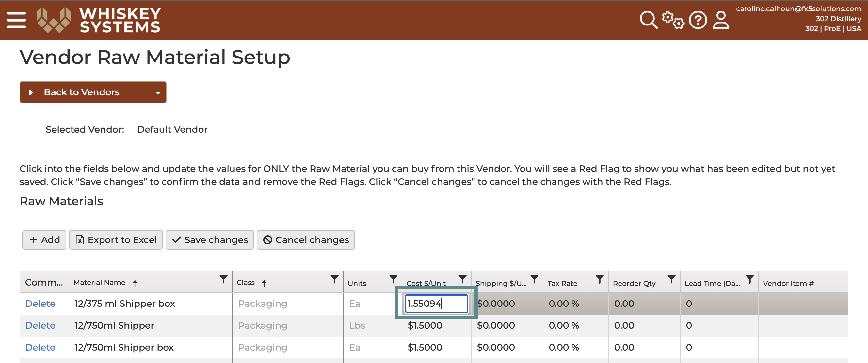Viewport: 868px width, 363px height.
Task: Click Export to Excel button
Action: (x=116, y=240)
